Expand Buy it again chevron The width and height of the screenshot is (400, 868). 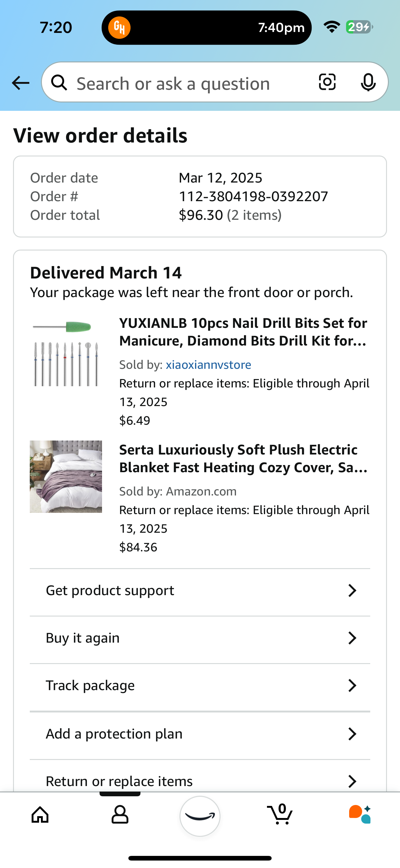pyautogui.click(x=352, y=638)
